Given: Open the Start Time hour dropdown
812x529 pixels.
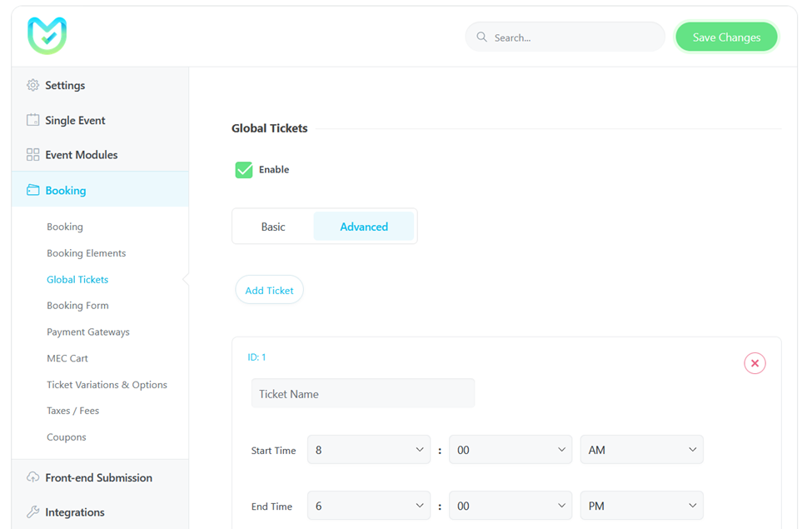Looking at the screenshot, I should coord(369,450).
